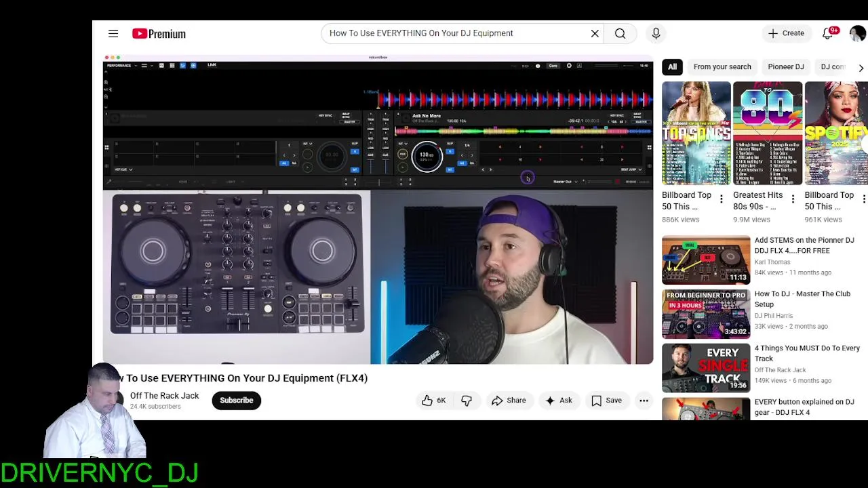
Task: Open Add STEMS on the Pionner DJ title
Action: click(804, 245)
